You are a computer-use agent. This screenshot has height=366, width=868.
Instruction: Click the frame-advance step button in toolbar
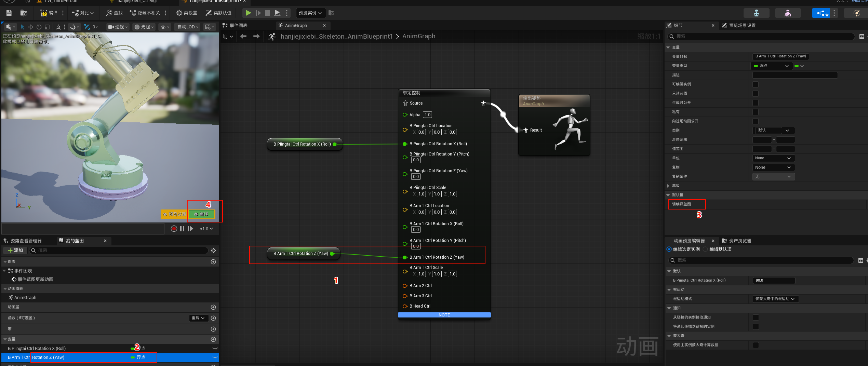[x=258, y=13]
